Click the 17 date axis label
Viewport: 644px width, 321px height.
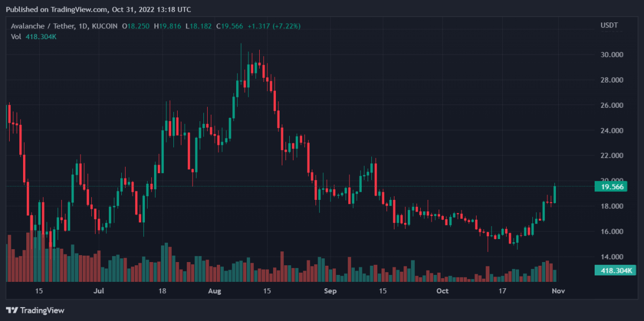[502, 291]
